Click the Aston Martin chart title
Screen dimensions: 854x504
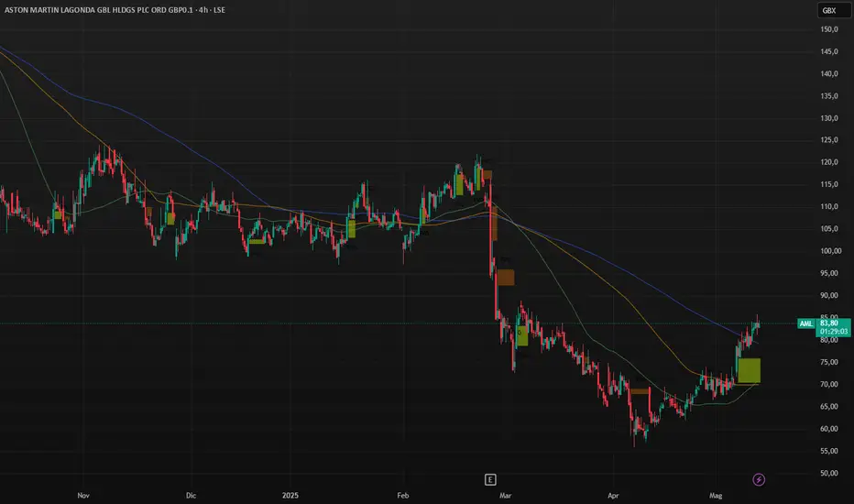pos(115,10)
